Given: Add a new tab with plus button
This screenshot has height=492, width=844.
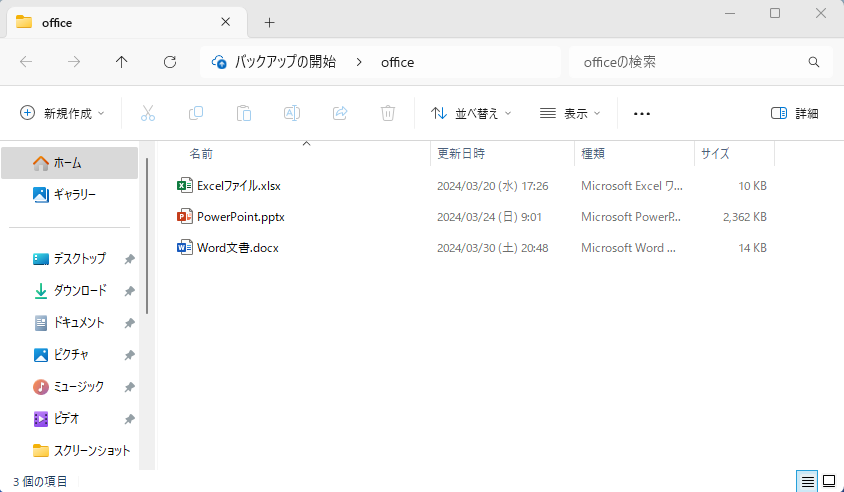Looking at the screenshot, I should point(270,23).
